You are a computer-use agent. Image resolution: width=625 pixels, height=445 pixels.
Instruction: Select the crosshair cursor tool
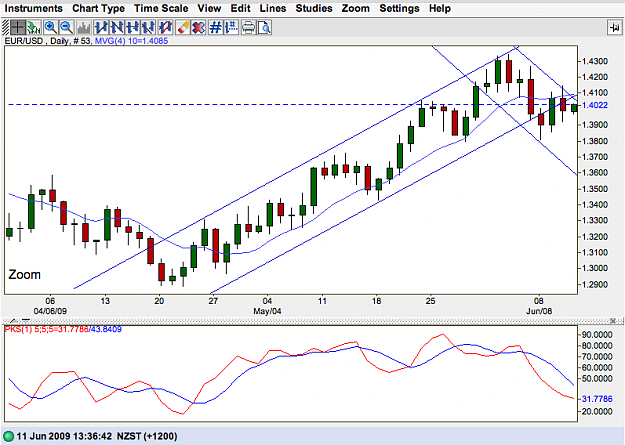coord(18,28)
